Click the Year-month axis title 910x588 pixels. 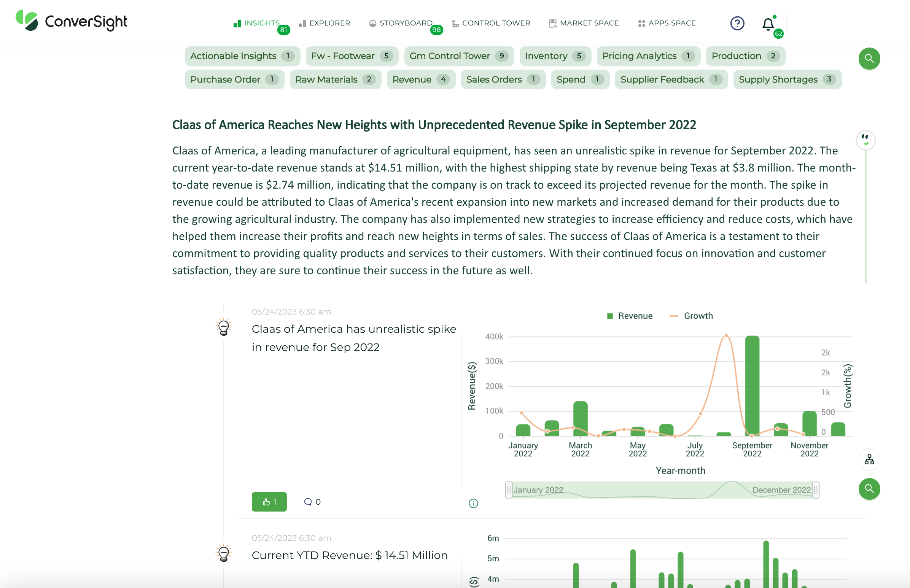click(681, 470)
